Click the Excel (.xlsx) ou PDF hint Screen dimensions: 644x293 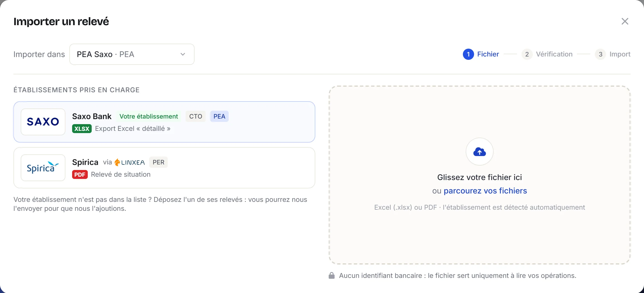click(x=480, y=207)
